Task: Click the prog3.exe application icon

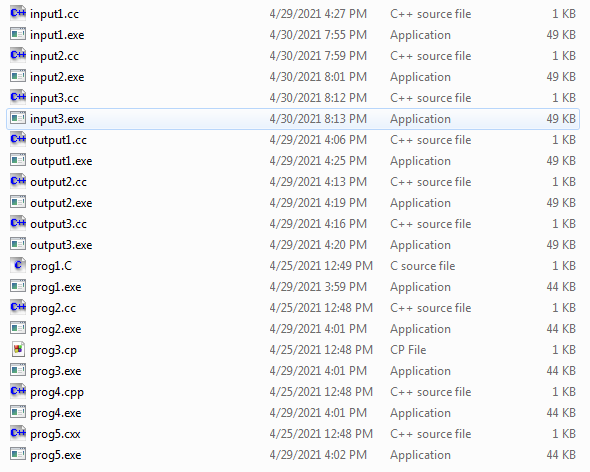Action: [x=18, y=370]
